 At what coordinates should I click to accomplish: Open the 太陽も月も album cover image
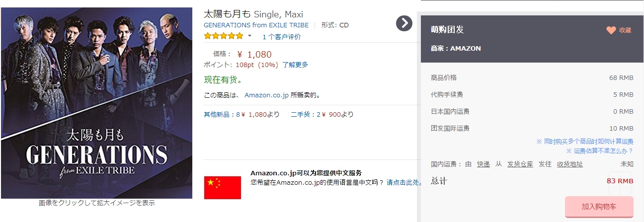pyautogui.click(x=96, y=103)
